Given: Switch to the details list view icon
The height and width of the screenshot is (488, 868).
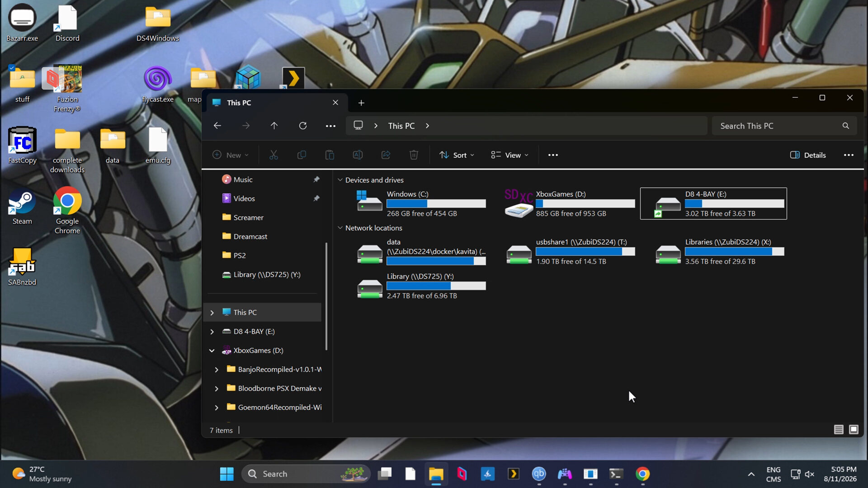Looking at the screenshot, I should pos(839,430).
